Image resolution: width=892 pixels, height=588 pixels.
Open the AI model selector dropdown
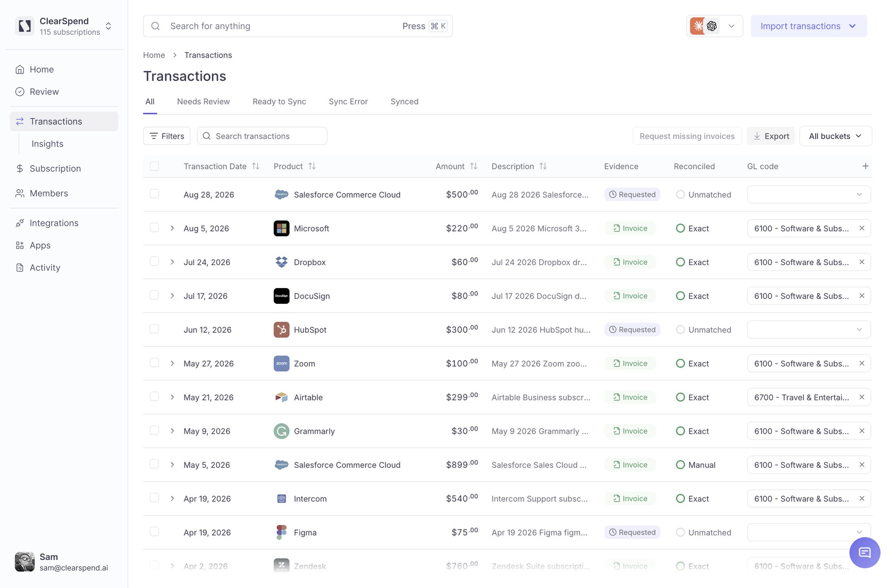pos(714,26)
